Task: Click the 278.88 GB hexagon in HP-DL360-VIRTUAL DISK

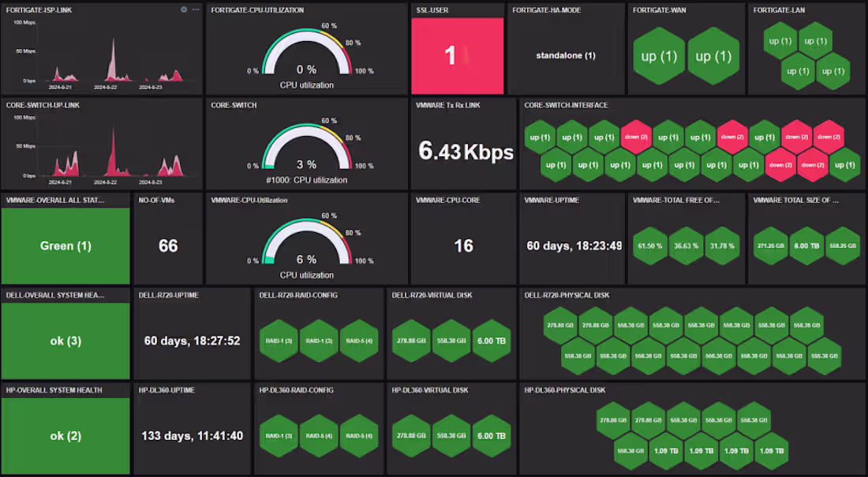Action: pos(411,436)
